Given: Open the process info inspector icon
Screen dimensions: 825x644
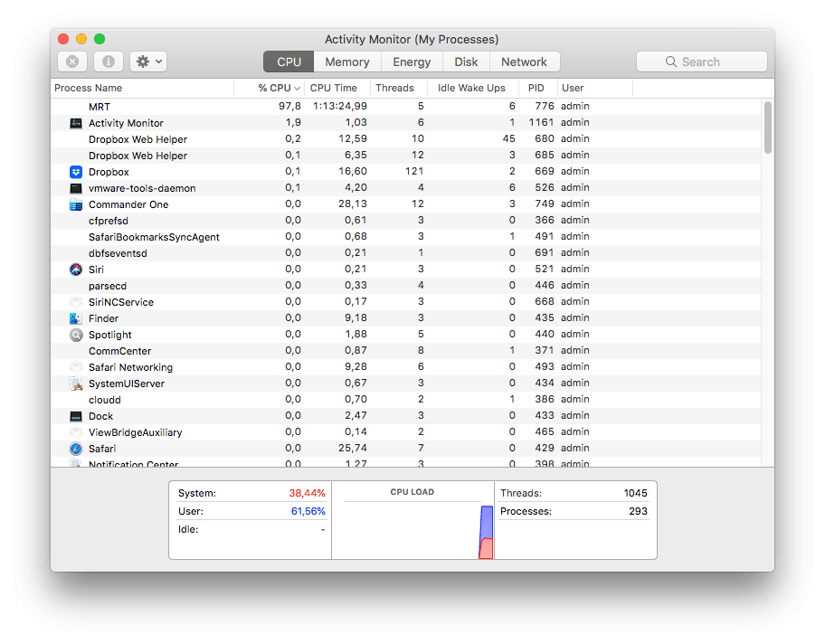Looking at the screenshot, I should pyautogui.click(x=109, y=62).
